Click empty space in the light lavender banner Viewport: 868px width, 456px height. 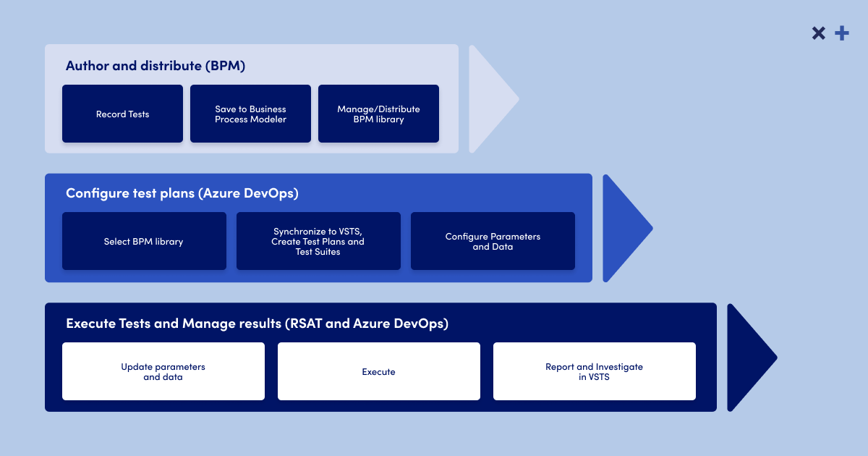[x=362, y=64]
